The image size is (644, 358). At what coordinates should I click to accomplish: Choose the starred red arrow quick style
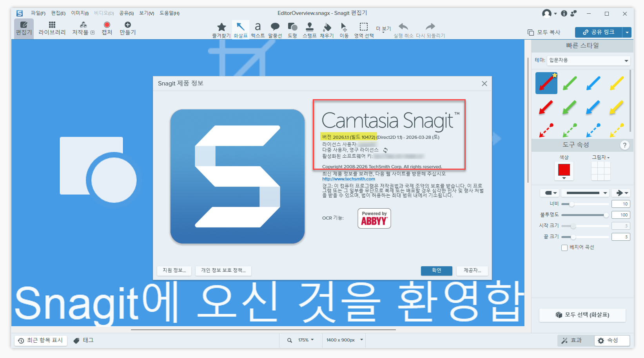point(546,83)
